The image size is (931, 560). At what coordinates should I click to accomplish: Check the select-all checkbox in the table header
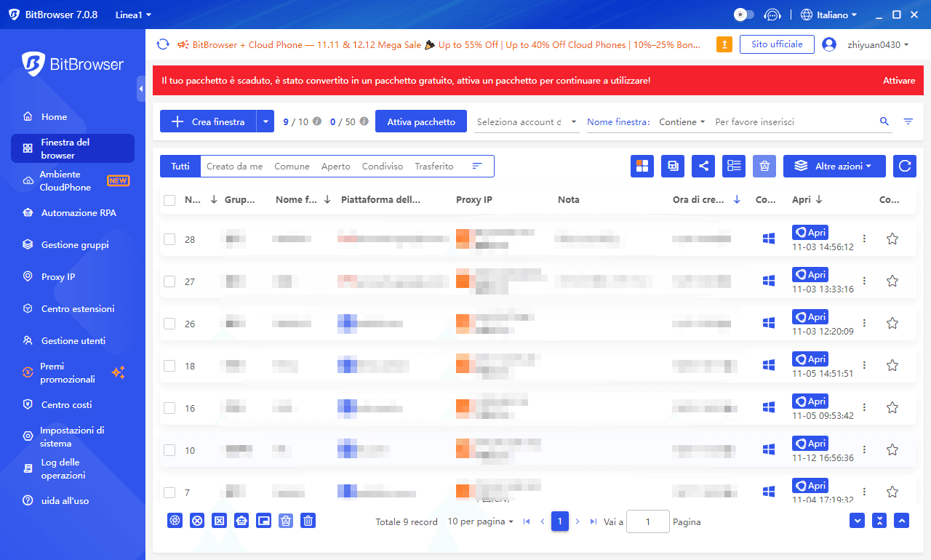pyautogui.click(x=170, y=199)
